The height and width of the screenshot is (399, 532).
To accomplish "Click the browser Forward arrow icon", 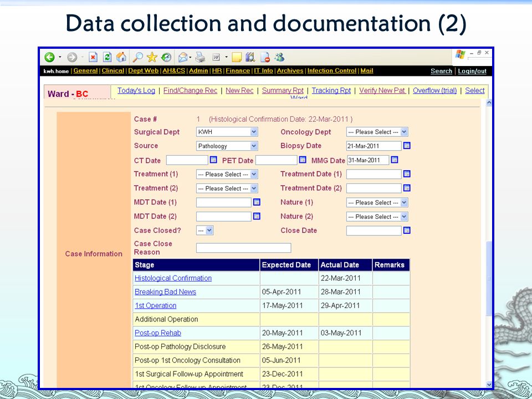I will coord(72,57).
